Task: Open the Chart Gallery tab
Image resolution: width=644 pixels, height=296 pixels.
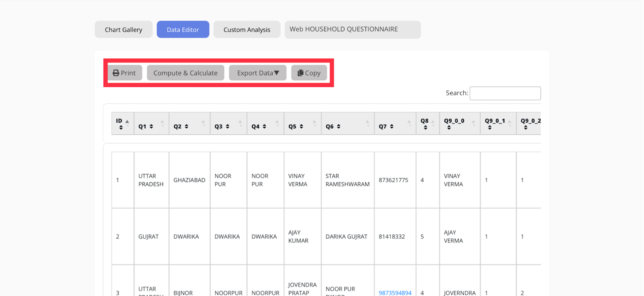Action: (x=124, y=30)
